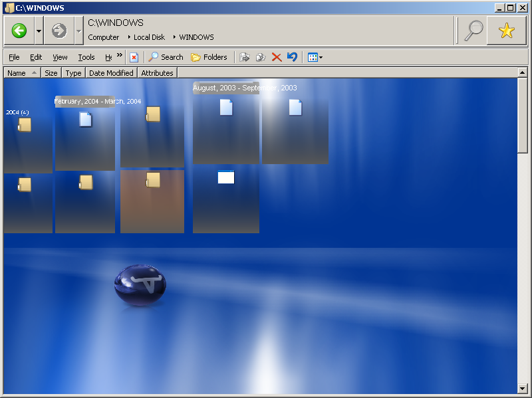Click the August, 2003 - September, 2003 group label

[245, 88]
